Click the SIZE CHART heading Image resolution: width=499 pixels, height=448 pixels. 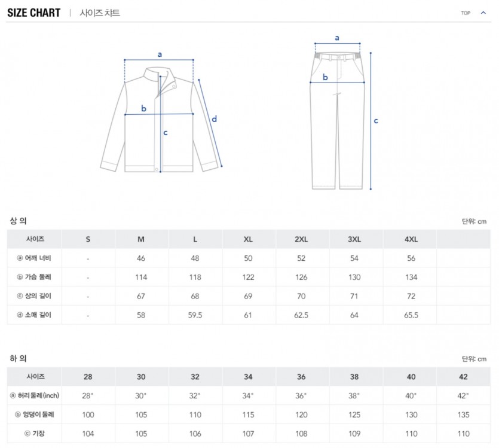[34, 13]
